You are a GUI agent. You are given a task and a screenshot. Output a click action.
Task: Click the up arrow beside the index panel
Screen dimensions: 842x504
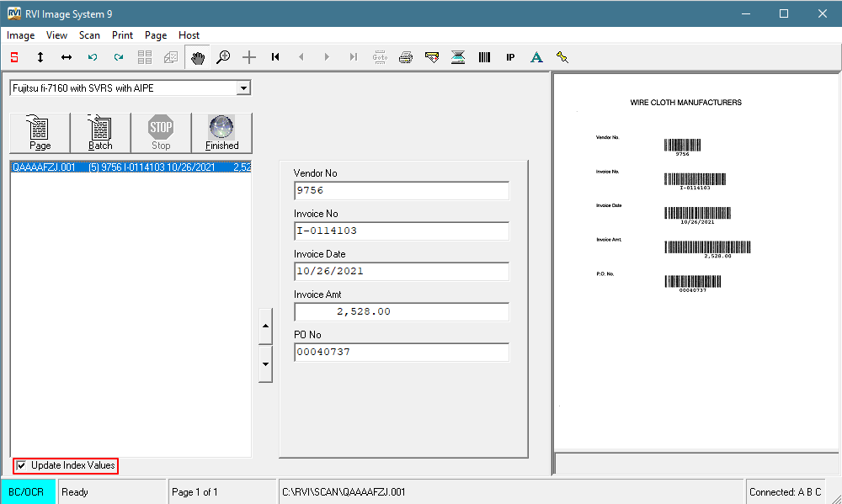click(x=265, y=326)
